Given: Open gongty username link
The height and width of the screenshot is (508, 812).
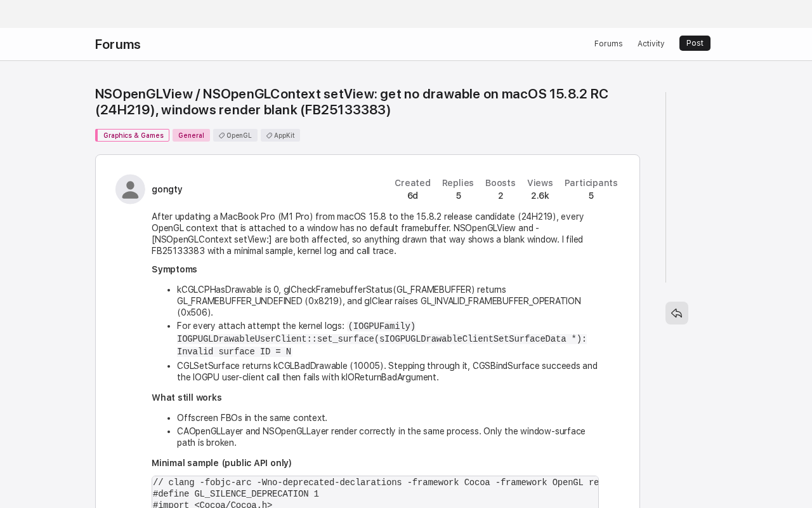Looking at the screenshot, I should [167, 189].
